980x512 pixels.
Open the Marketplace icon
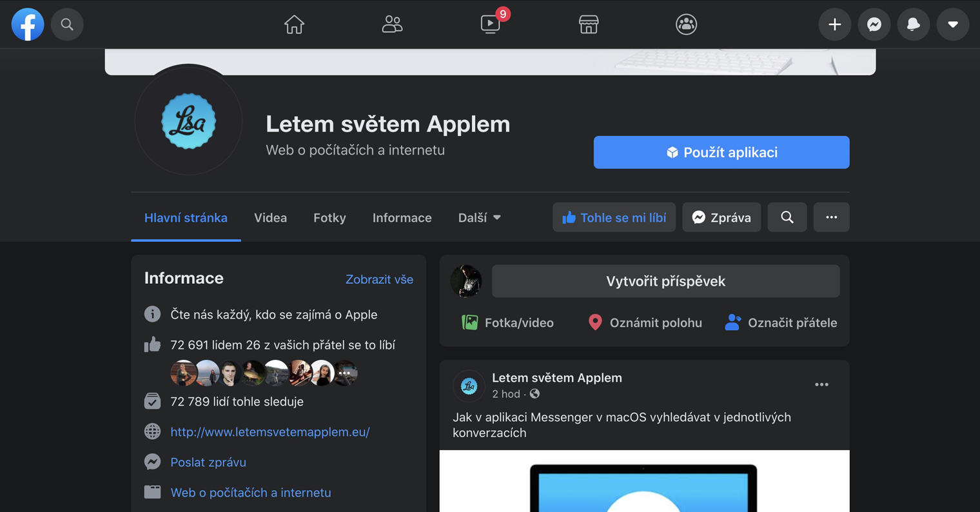[x=589, y=25]
